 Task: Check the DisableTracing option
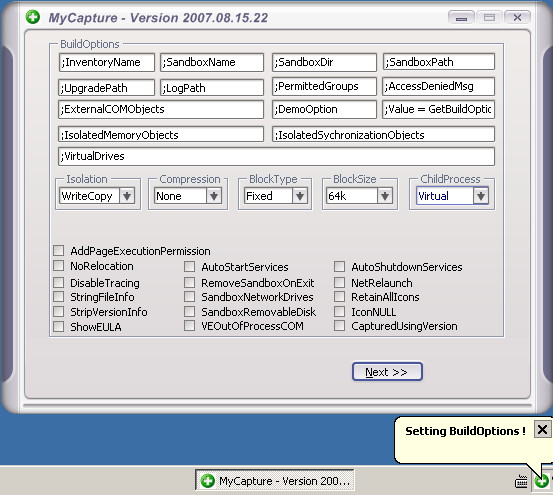pos(59,282)
